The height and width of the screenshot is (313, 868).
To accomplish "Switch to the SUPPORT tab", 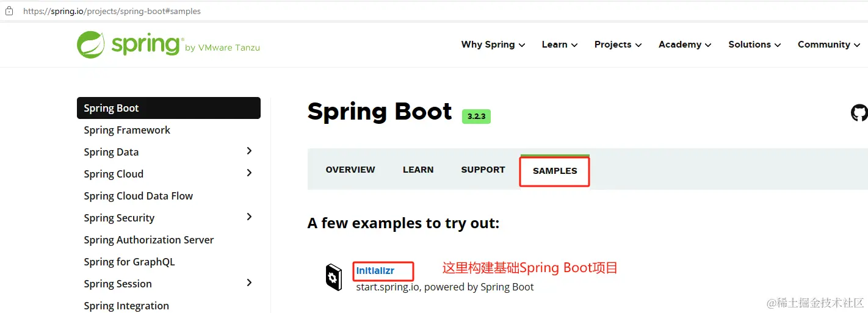I will [x=483, y=170].
